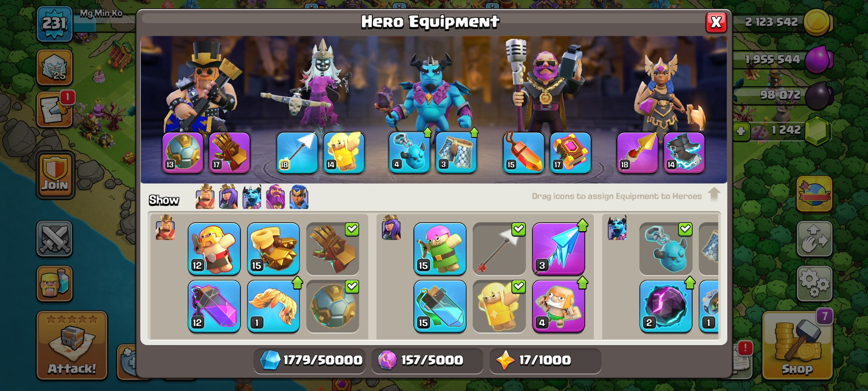Select the Frozen Arrow equipment level 3
This screenshot has width=868, height=391.
pyautogui.click(x=558, y=249)
